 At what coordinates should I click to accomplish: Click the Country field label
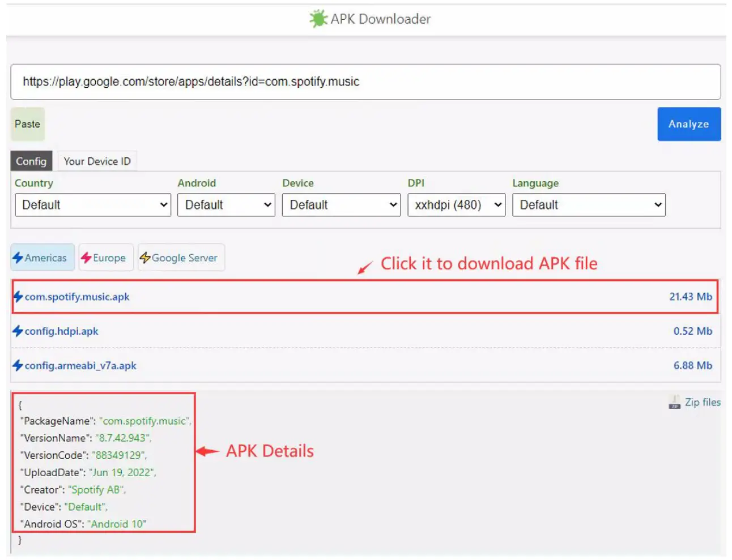pyautogui.click(x=34, y=183)
